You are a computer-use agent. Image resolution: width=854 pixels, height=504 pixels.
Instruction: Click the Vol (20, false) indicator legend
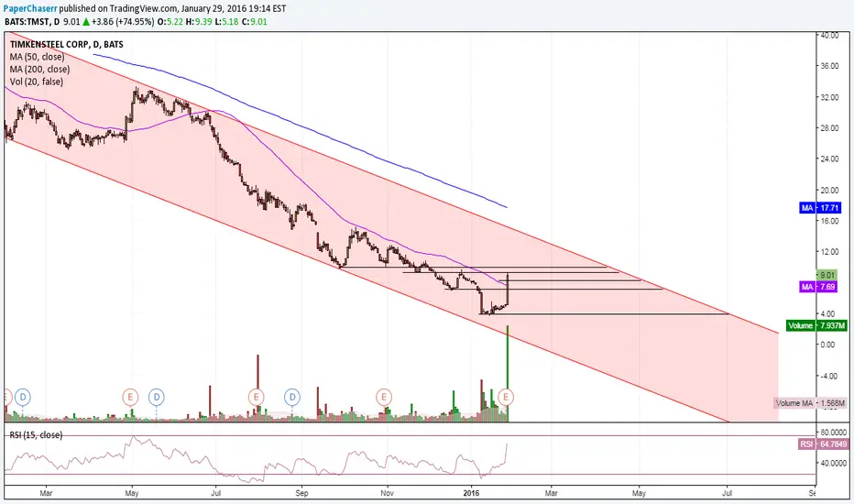36,82
